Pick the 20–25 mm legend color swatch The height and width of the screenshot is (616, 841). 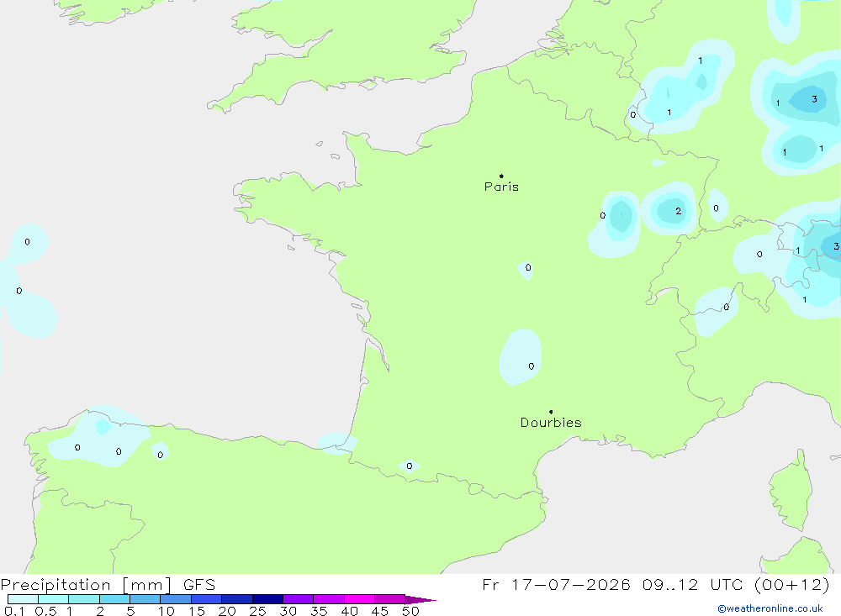point(237,599)
